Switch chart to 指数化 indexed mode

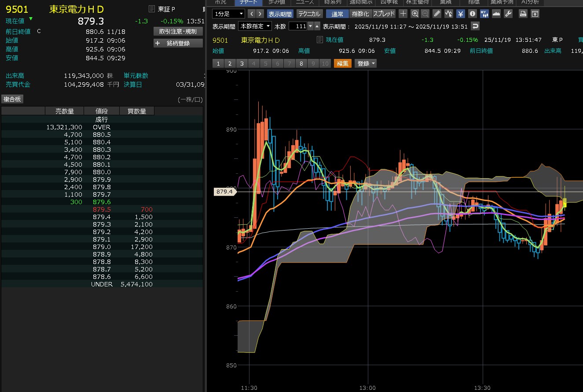point(361,14)
